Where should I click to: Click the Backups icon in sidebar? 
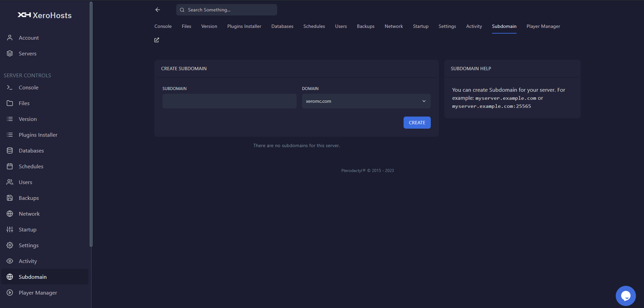(10, 198)
